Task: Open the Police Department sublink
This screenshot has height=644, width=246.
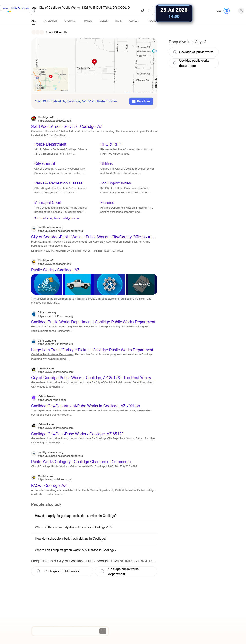Action: [x=50, y=144]
